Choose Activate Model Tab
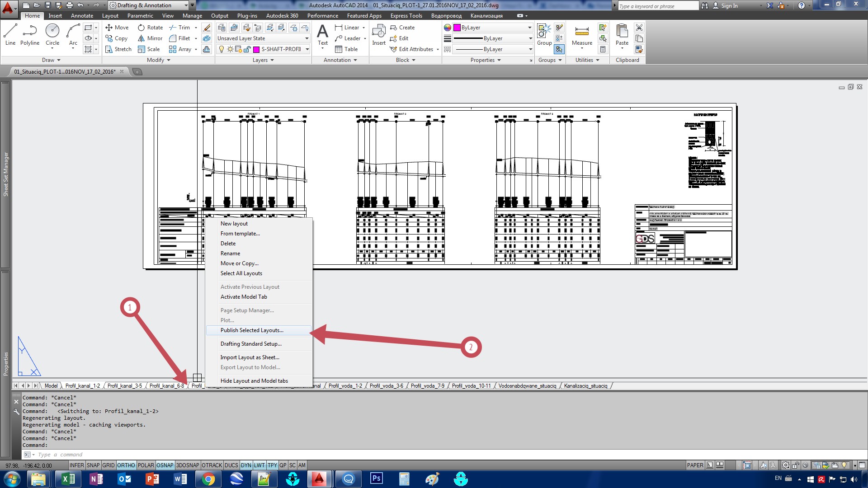Screen dimensions: 868x488 point(259,297)
